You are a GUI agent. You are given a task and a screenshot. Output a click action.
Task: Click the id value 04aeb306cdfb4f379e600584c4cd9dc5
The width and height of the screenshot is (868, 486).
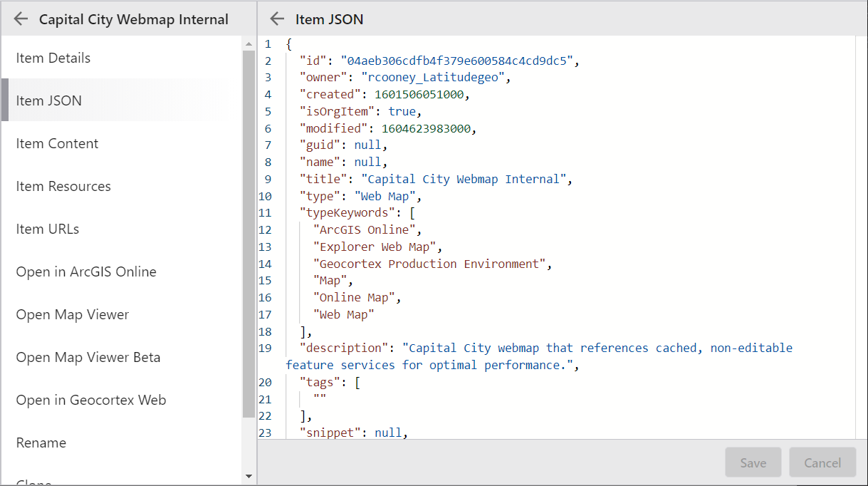tap(457, 61)
